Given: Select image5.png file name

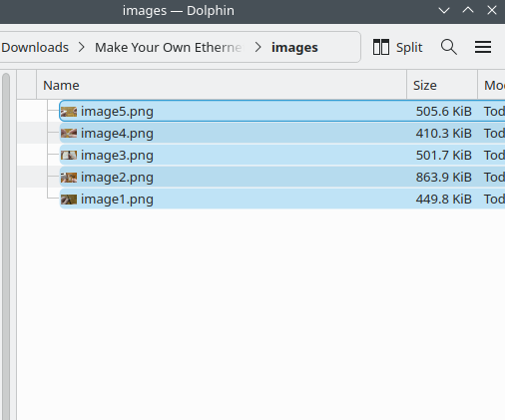Looking at the screenshot, I should coord(117,111).
